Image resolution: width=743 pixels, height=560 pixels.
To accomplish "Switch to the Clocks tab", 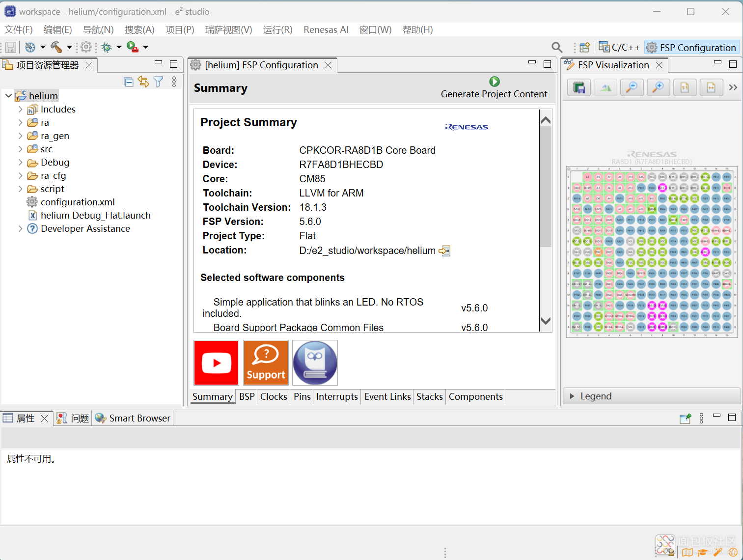I will 274,396.
